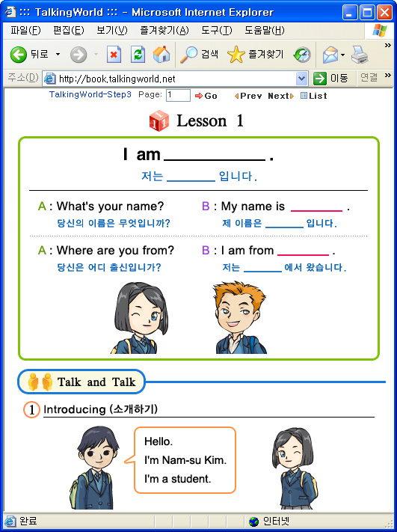Open Favorites star icon in toolbar

tap(236, 55)
